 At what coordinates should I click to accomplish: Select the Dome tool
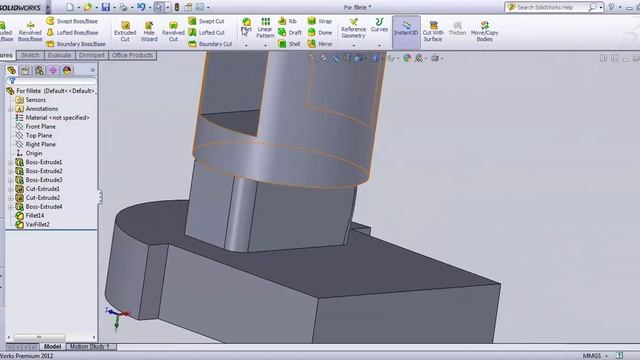pyautogui.click(x=320, y=32)
